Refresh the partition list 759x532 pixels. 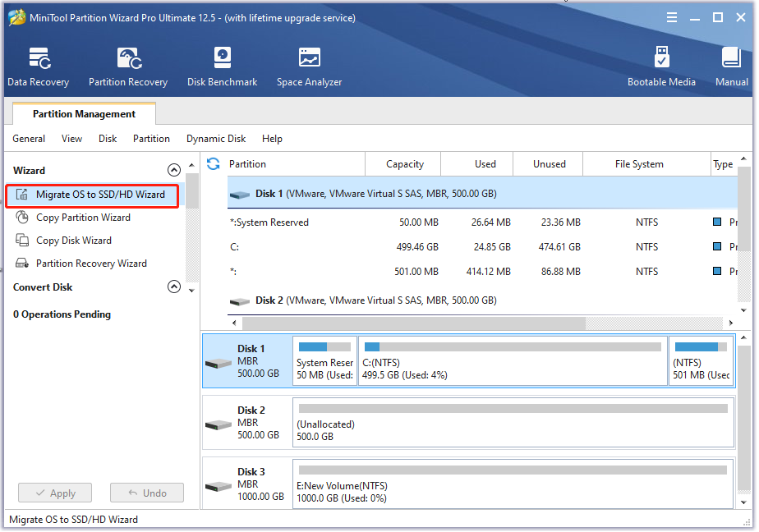click(x=213, y=164)
